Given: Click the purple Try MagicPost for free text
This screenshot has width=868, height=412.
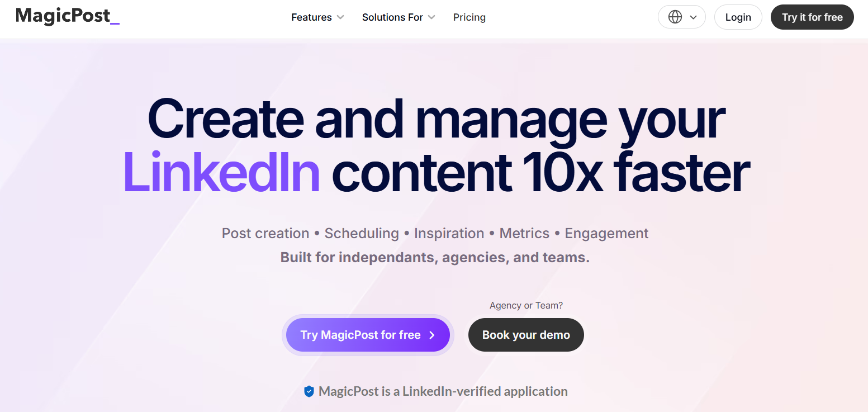Looking at the screenshot, I should click(x=361, y=335).
